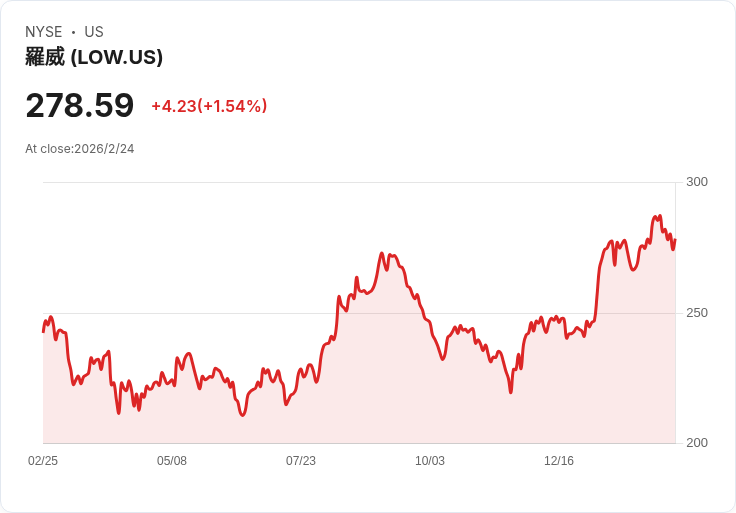Click the US market label
The width and height of the screenshot is (736, 513).
tap(94, 32)
